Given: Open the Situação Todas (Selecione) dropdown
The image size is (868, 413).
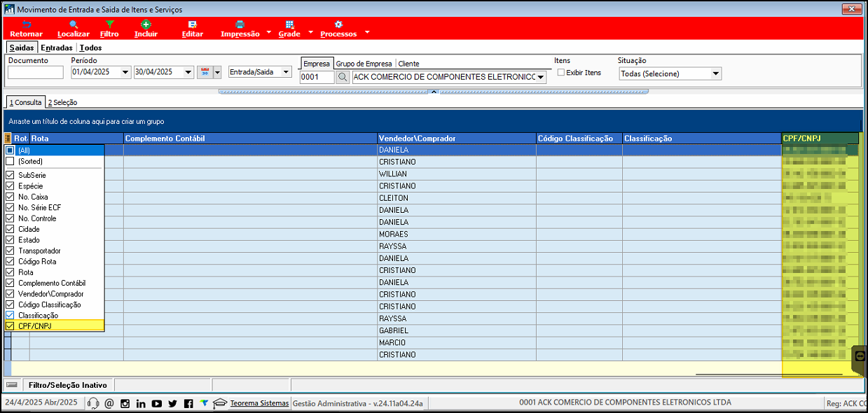Looking at the screenshot, I should 716,73.
